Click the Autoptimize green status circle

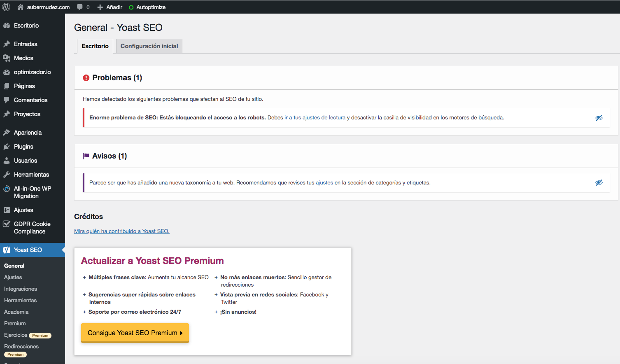[131, 7]
